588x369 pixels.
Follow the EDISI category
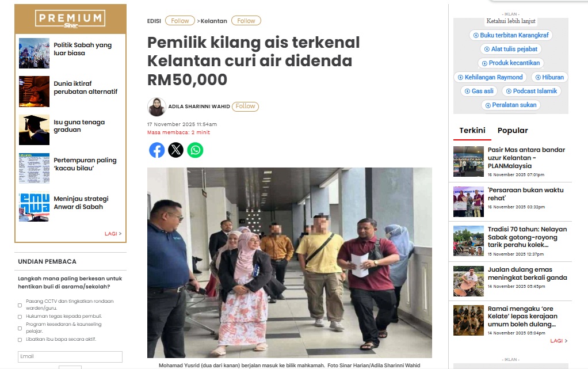(x=180, y=21)
